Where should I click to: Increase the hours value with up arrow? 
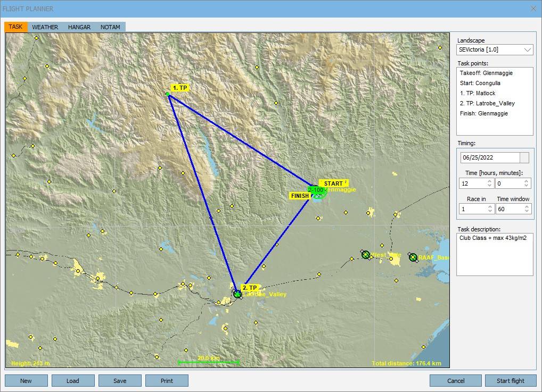[x=490, y=181]
